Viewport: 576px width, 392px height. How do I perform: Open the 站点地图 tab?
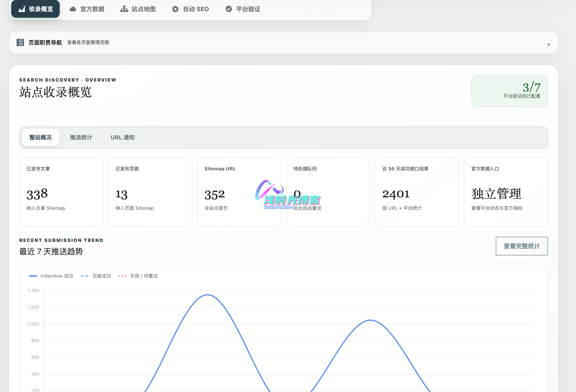tap(138, 9)
